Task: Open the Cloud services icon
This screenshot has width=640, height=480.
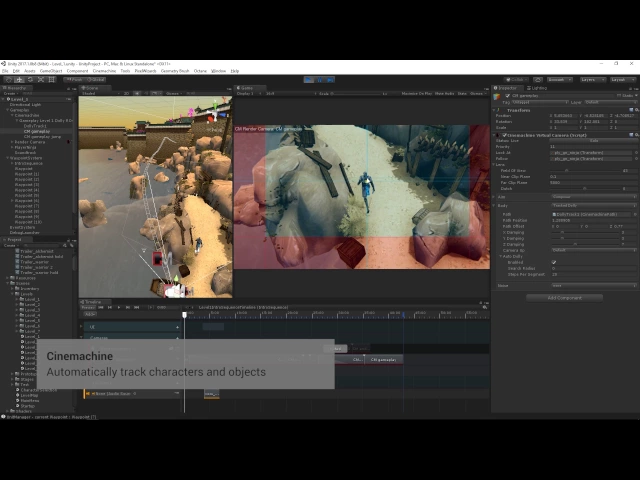Action: (x=538, y=80)
